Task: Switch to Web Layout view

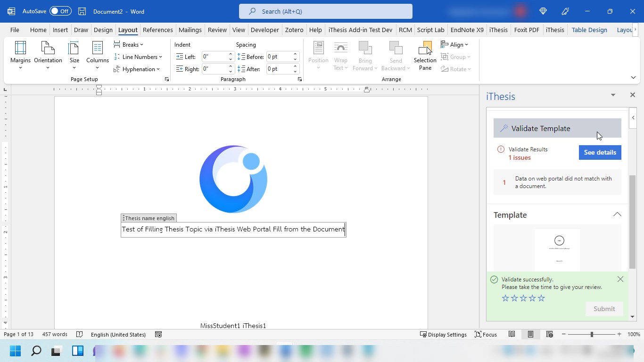Action: (549, 335)
